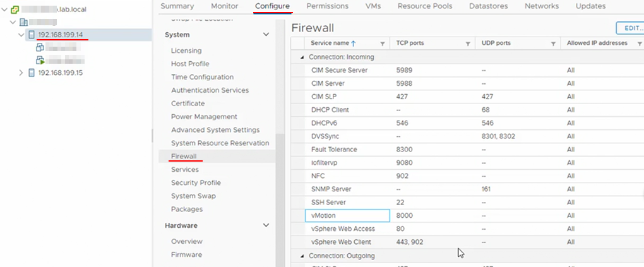
Task: Collapse the Connection: Outgoing group
Action: point(302,256)
